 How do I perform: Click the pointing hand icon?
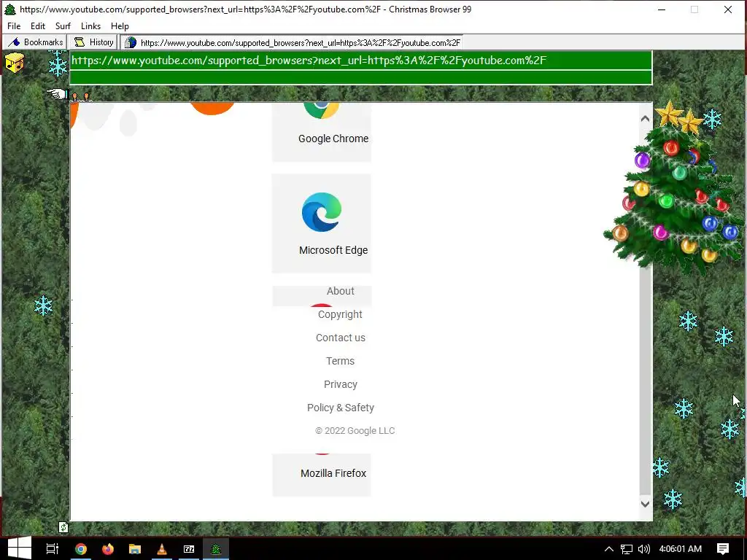[x=57, y=94]
